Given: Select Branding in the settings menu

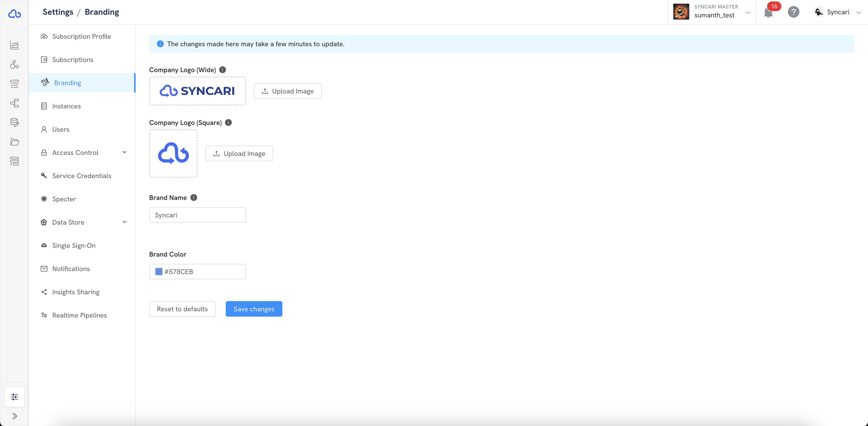Looking at the screenshot, I should tap(82, 83).
